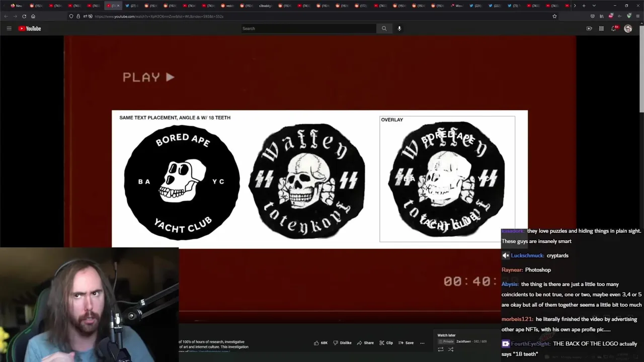This screenshot has width=644, height=362.
Task: Toggle playlist loop in Watch later panel
Action: 440,349
